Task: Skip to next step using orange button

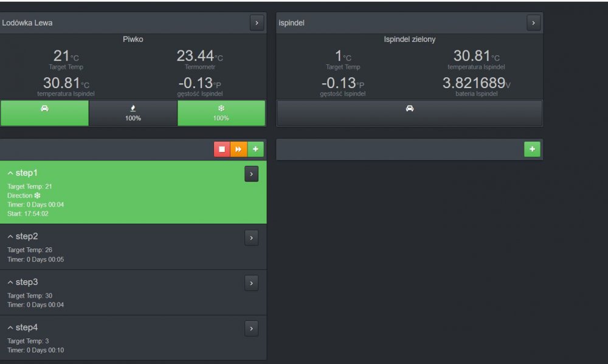Action: coord(238,149)
